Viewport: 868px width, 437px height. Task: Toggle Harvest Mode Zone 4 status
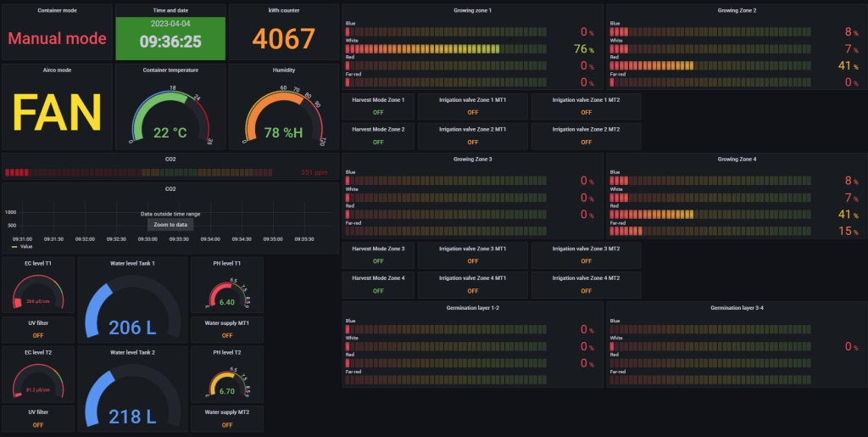pyautogui.click(x=378, y=291)
